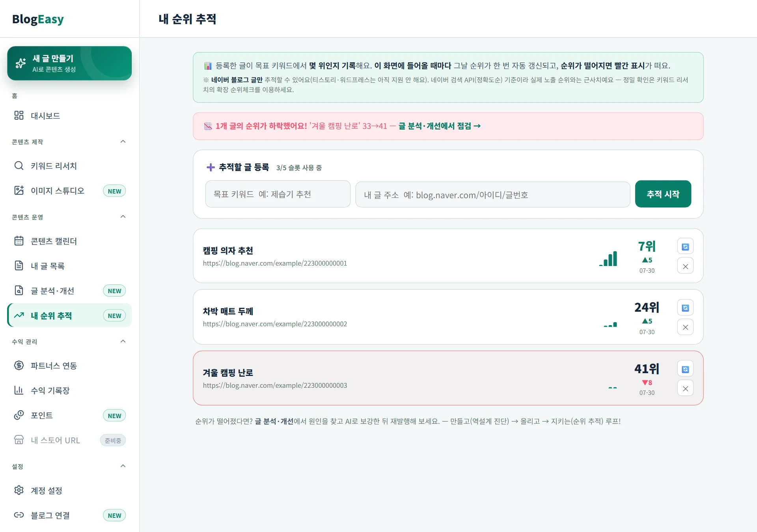
Task: Click the 수익 기록장 chart icon
Action: point(19,390)
